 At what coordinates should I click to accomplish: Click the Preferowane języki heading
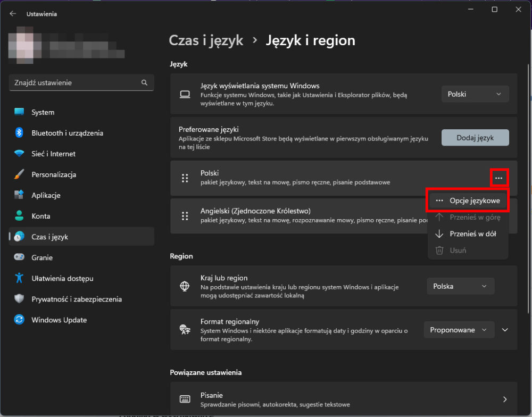point(209,129)
